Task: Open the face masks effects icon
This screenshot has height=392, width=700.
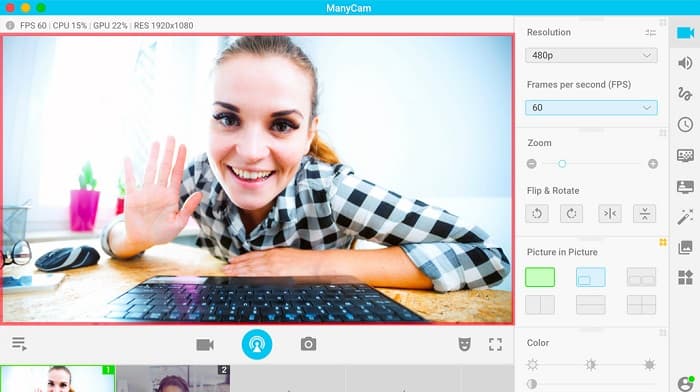Action: pos(464,344)
